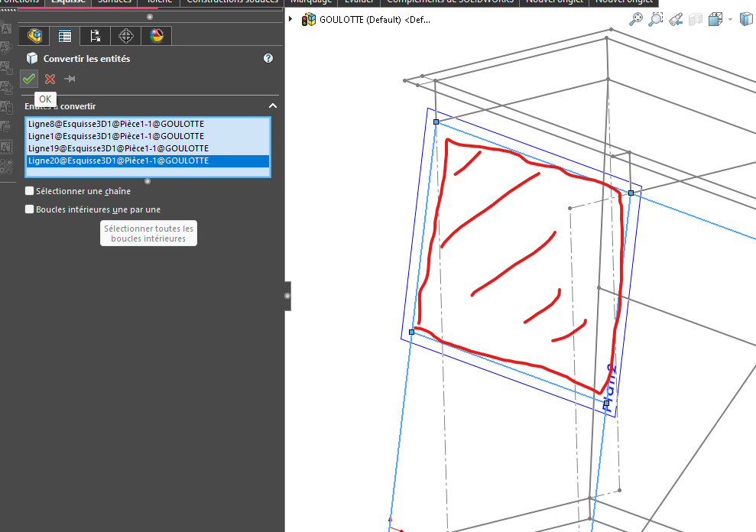Image resolution: width=756 pixels, height=532 pixels.
Task: Click the Previous View icon
Action: pos(676,20)
